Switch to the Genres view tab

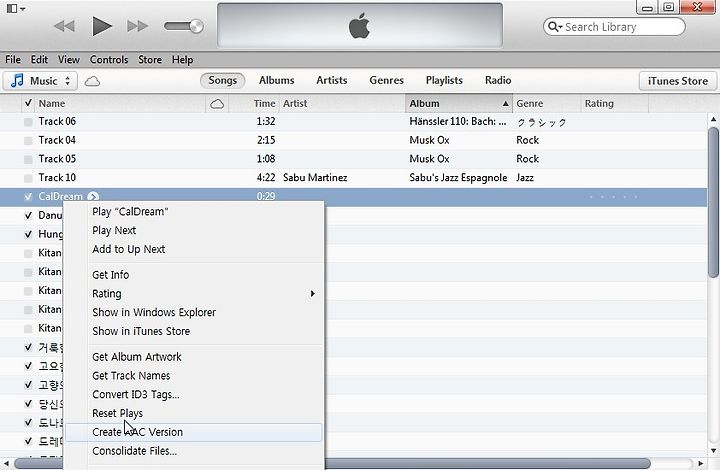tap(386, 80)
